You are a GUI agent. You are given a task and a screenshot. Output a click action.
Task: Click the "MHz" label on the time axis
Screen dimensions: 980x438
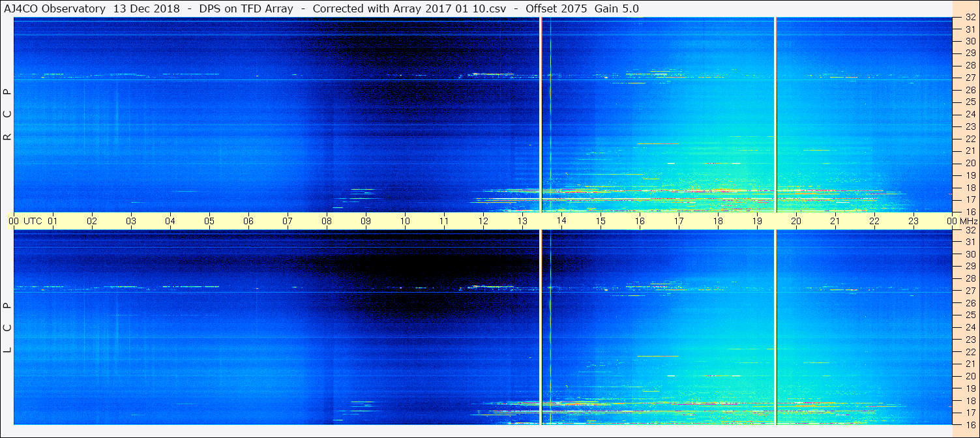(968, 221)
